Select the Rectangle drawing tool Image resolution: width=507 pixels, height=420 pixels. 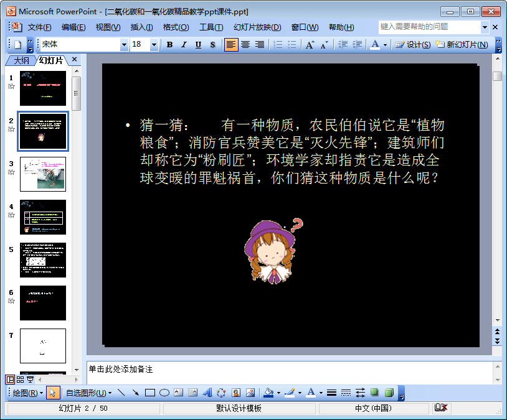(x=150, y=393)
